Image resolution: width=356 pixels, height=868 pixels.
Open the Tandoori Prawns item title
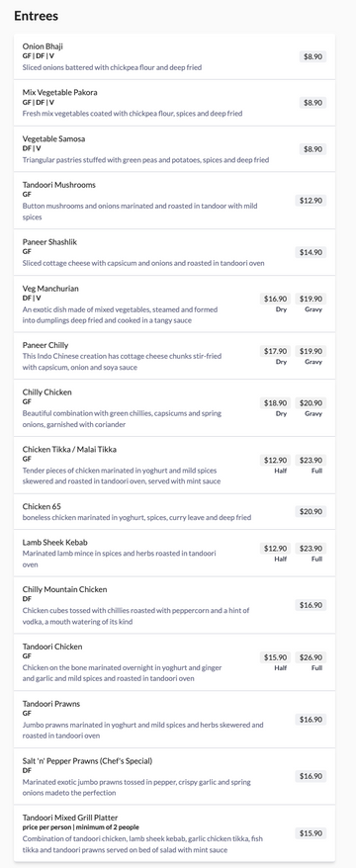(51, 704)
